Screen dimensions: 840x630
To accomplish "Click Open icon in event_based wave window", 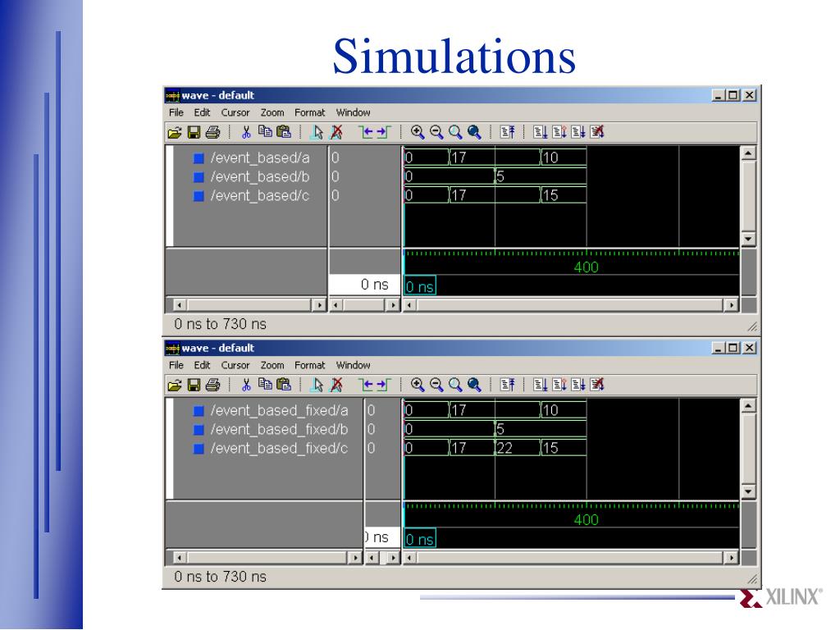I will coord(175,132).
